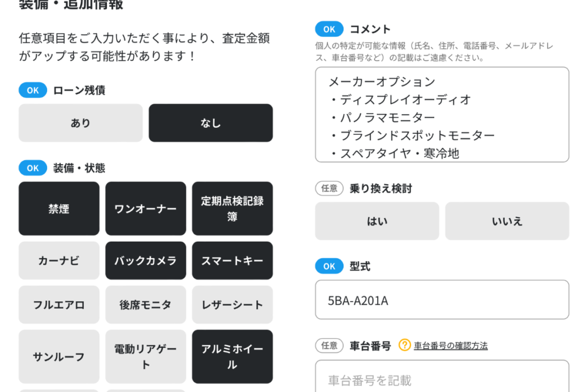Image resolution: width=588 pixels, height=392 pixels.
Task: Enable the サンルーフ option
Action: [x=59, y=356]
